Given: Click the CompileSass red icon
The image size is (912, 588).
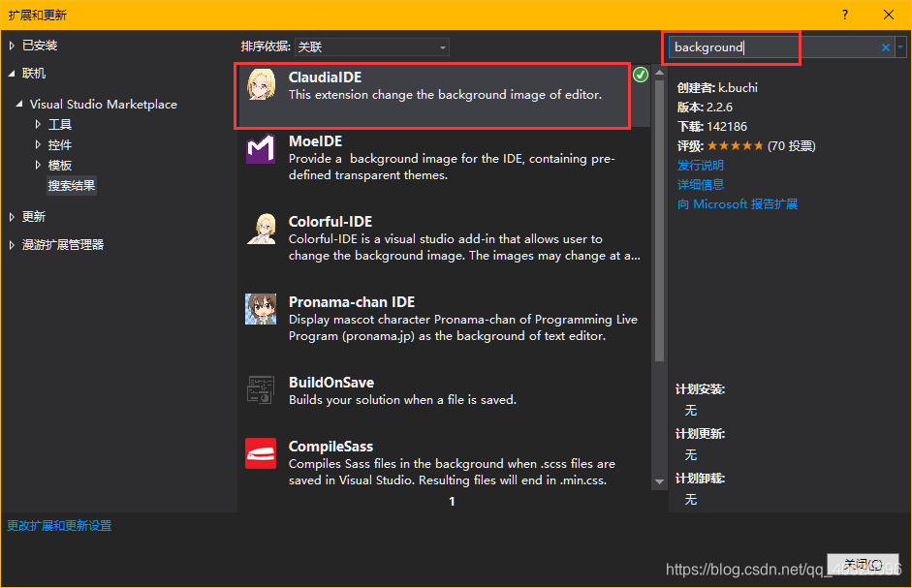Looking at the screenshot, I should tap(261, 453).
